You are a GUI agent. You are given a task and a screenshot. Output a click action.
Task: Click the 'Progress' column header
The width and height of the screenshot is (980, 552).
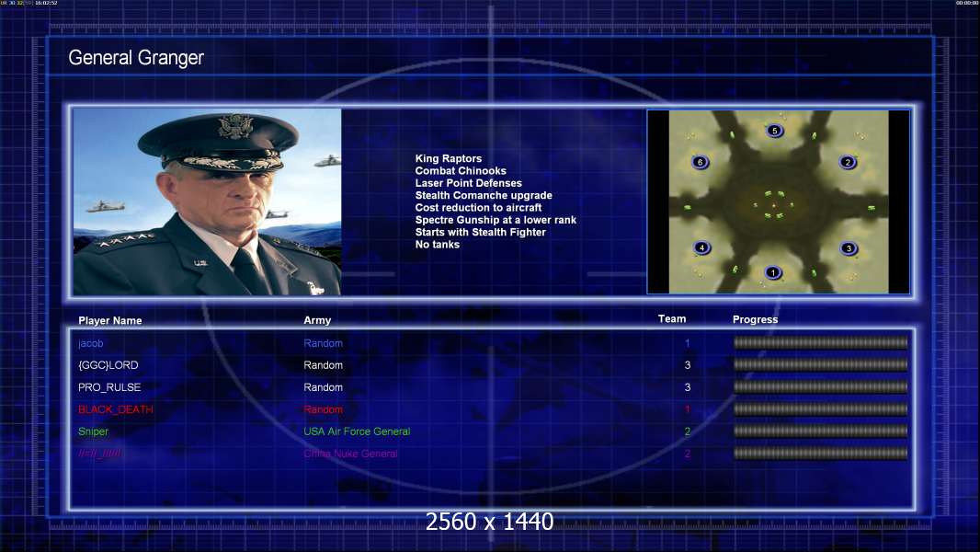point(755,319)
